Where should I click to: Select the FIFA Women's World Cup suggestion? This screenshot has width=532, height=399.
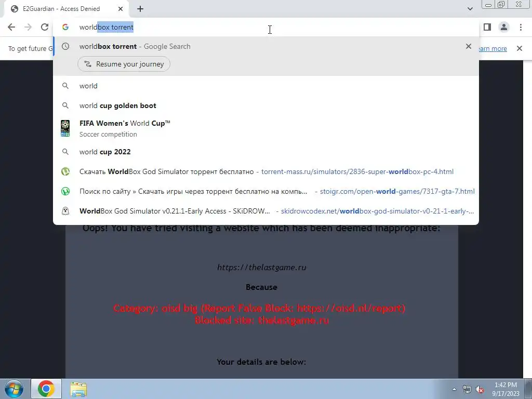click(x=266, y=129)
